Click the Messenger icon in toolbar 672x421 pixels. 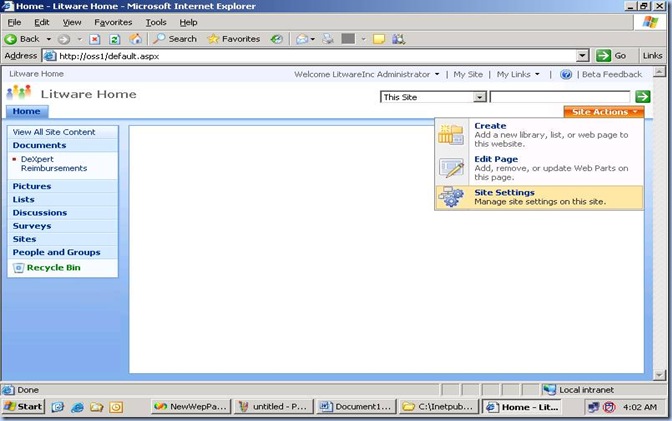399,39
